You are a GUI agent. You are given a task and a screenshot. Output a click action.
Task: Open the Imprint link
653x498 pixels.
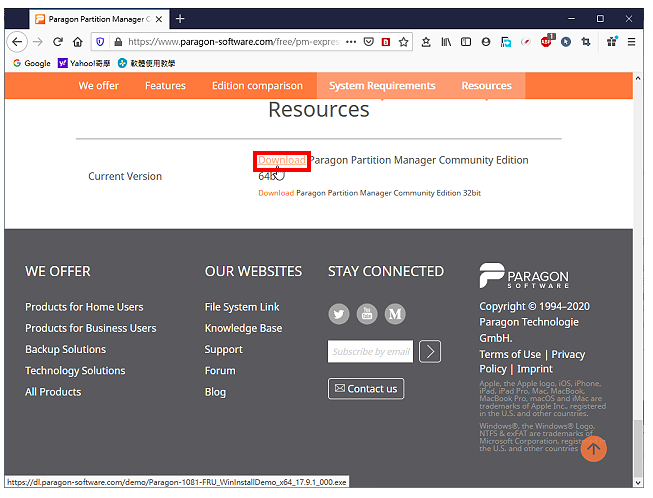pos(535,369)
